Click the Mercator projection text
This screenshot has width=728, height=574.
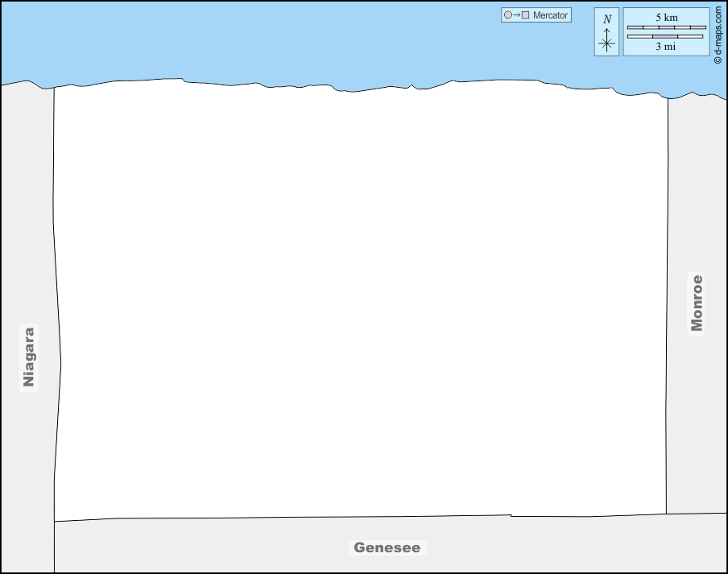click(x=550, y=15)
